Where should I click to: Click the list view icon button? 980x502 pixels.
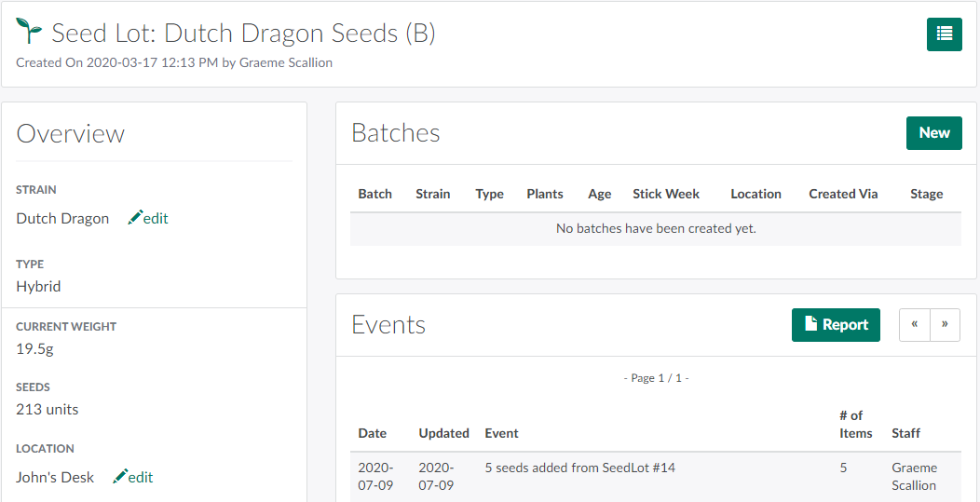(944, 34)
